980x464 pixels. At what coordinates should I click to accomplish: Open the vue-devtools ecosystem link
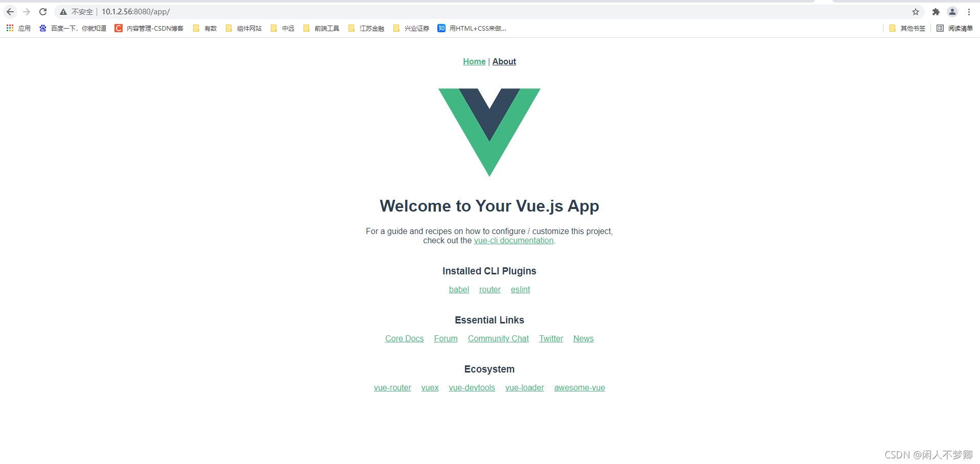pyautogui.click(x=472, y=388)
